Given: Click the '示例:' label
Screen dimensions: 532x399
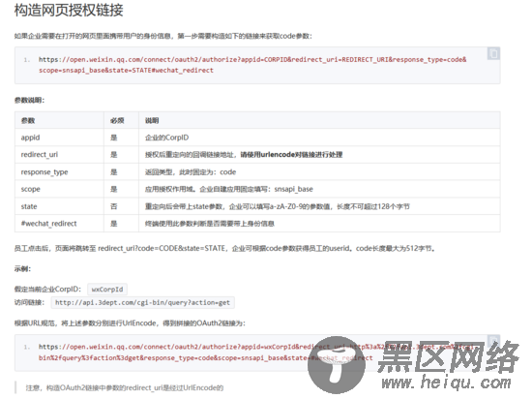Looking at the screenshot, I should (x=22, y=269).
